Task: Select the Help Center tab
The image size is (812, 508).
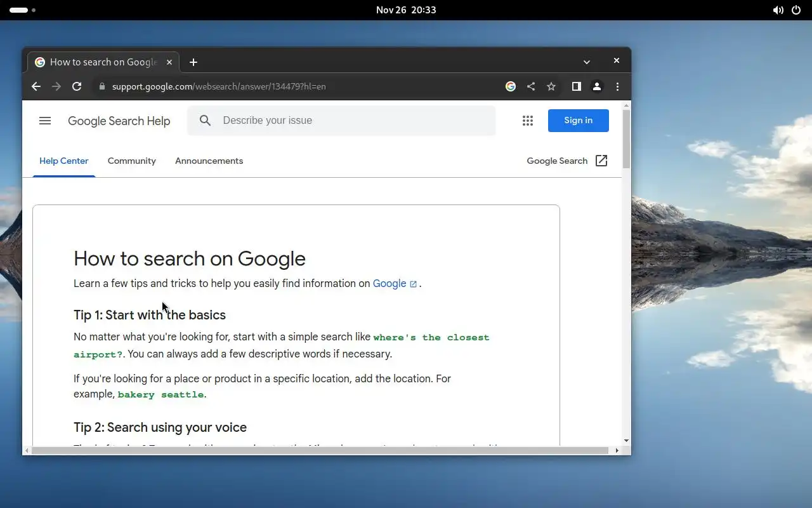Action: [64, 161]
